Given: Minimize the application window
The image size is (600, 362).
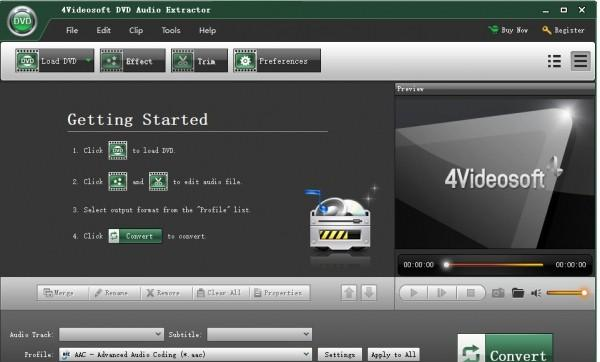Looking at the screenshot, I should 545,10.
